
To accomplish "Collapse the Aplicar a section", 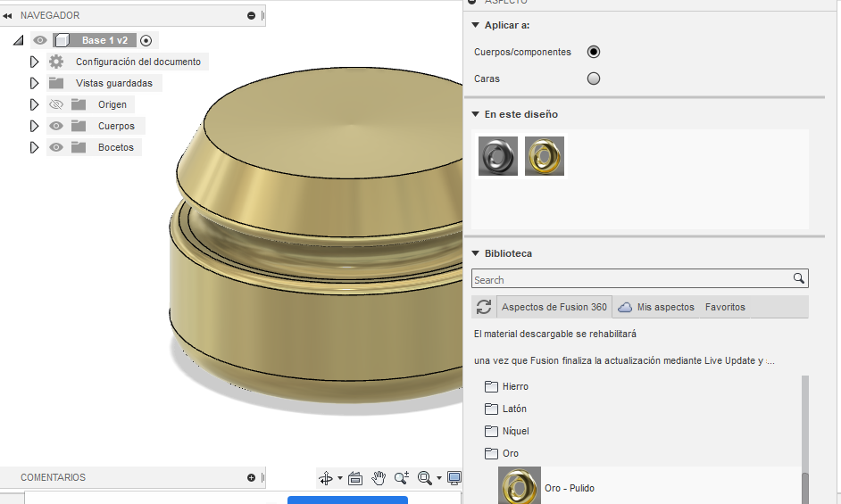I will click(475, 25).
